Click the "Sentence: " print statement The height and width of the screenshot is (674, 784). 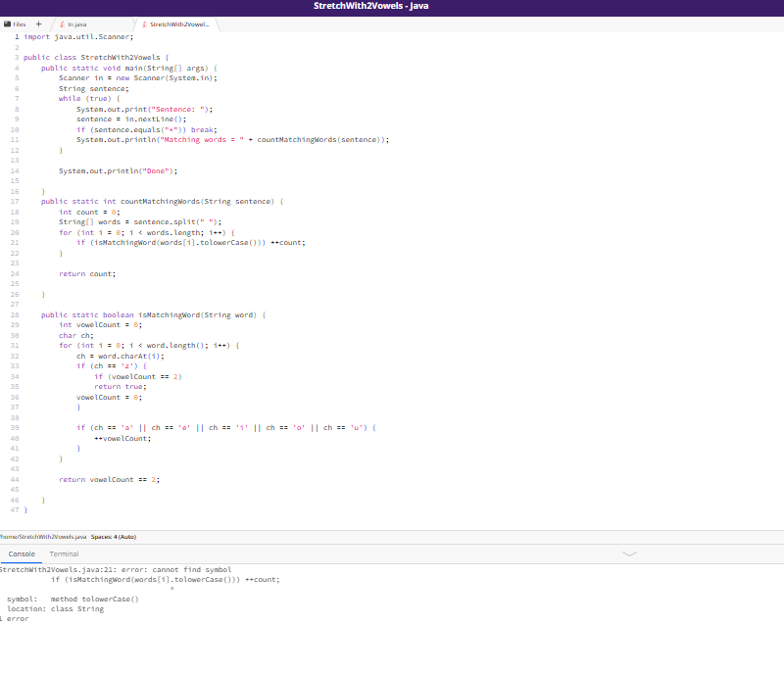click(x=144, y=109)
